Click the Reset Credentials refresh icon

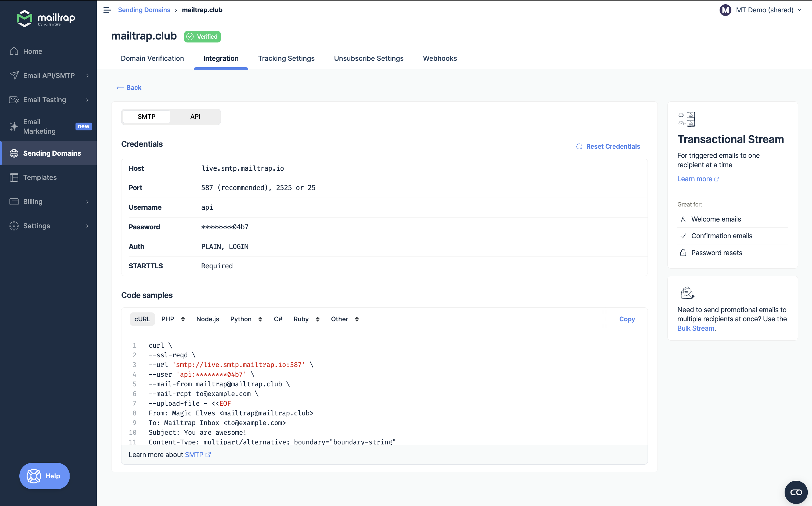tap(579, 146)
